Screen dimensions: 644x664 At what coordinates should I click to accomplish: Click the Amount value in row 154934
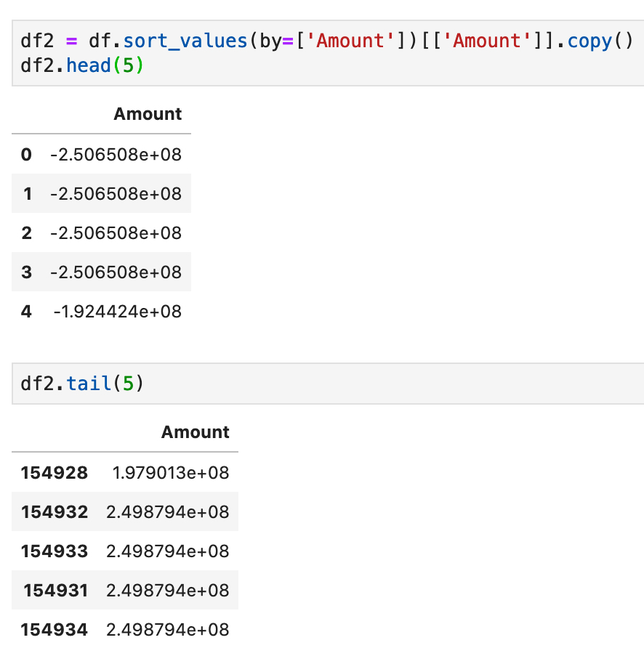[x=168, y=630]
